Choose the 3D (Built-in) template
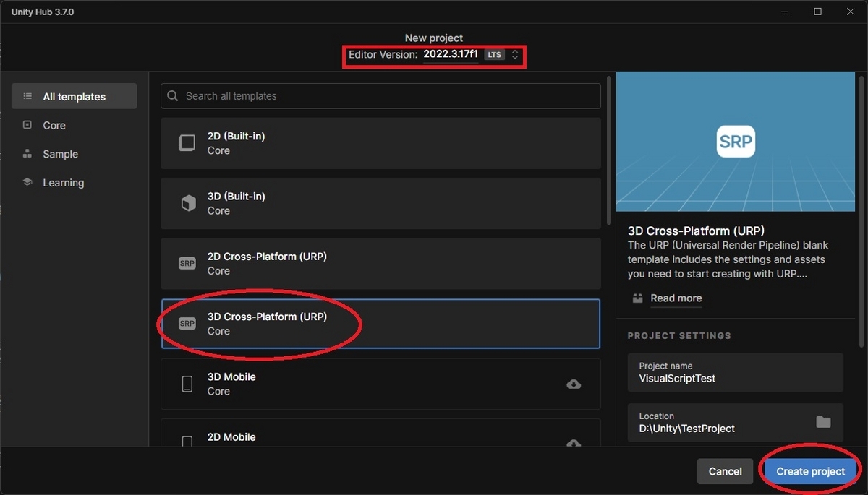This screenshot has height=495, width=868. click(x=380, y=203)
